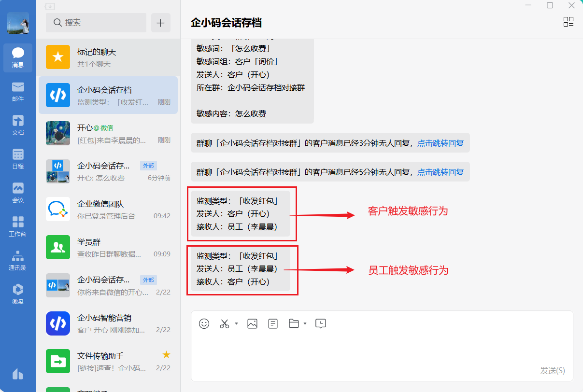
Task: Open the 企业微信团队 conversation
Action: pos(108,210)
